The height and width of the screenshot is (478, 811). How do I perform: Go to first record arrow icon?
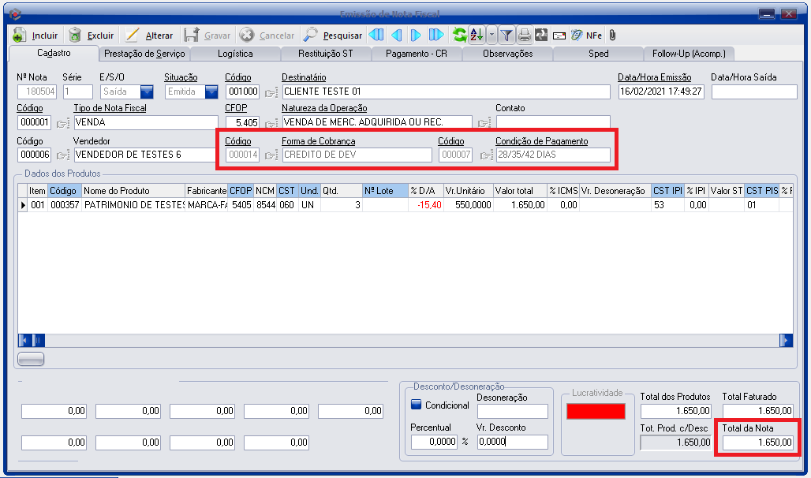(x=377, y=35)
